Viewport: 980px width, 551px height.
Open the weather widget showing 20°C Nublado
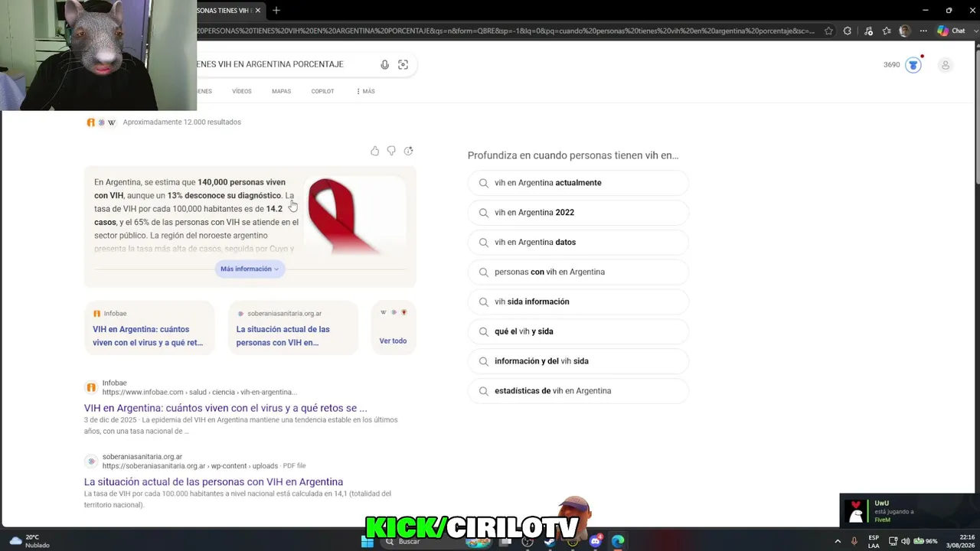click(30, 541)
